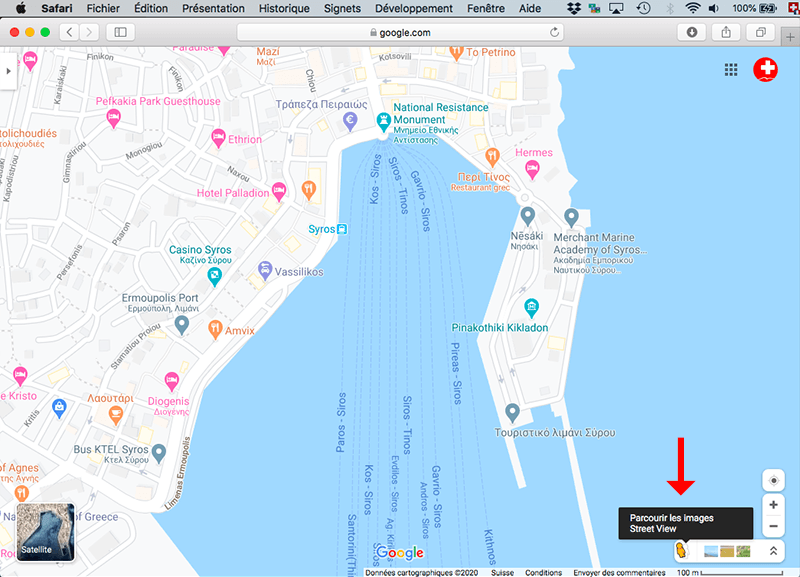The height and width of the screenshot is (577, 800).
Task: Select the Hermes hotel pin
Action: [532, 169]
